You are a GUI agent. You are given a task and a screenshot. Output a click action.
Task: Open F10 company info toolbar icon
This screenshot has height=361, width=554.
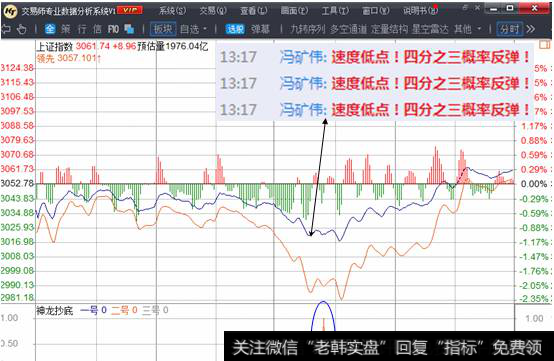[113, 29]
